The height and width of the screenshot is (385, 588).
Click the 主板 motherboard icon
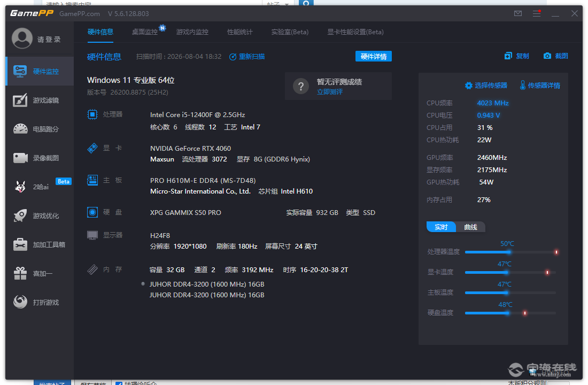[x=92, y=180]
